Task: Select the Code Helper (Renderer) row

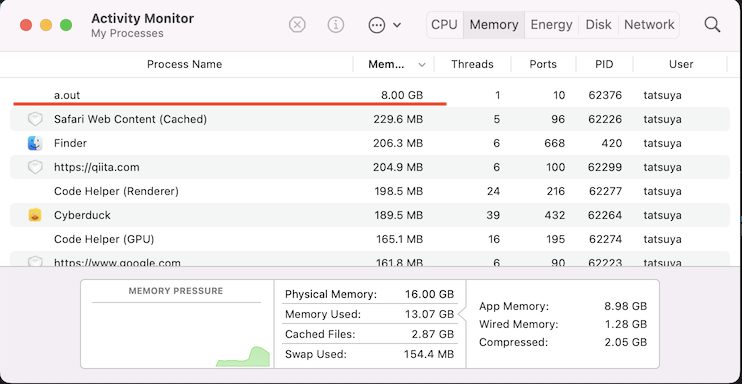Action: click(370, 191)
